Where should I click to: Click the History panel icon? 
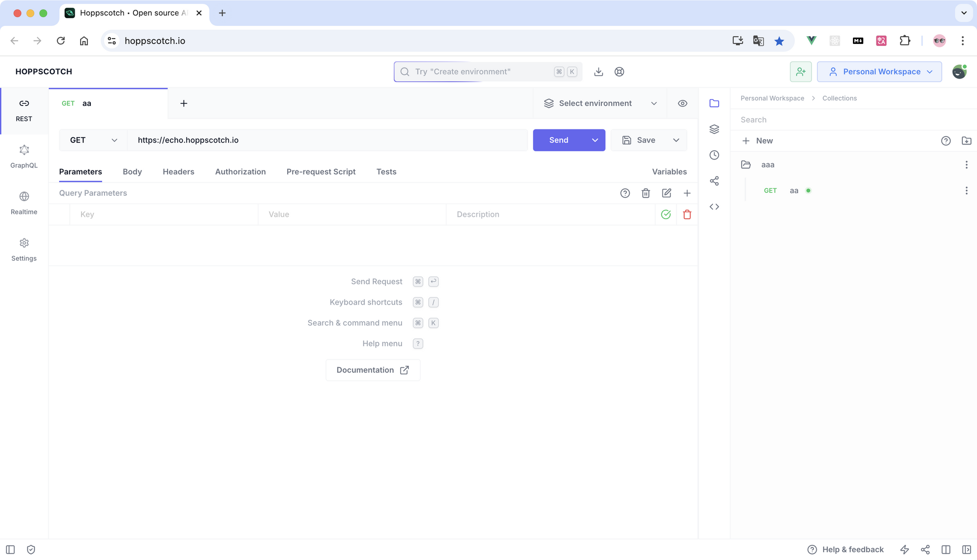pos(715,155)
